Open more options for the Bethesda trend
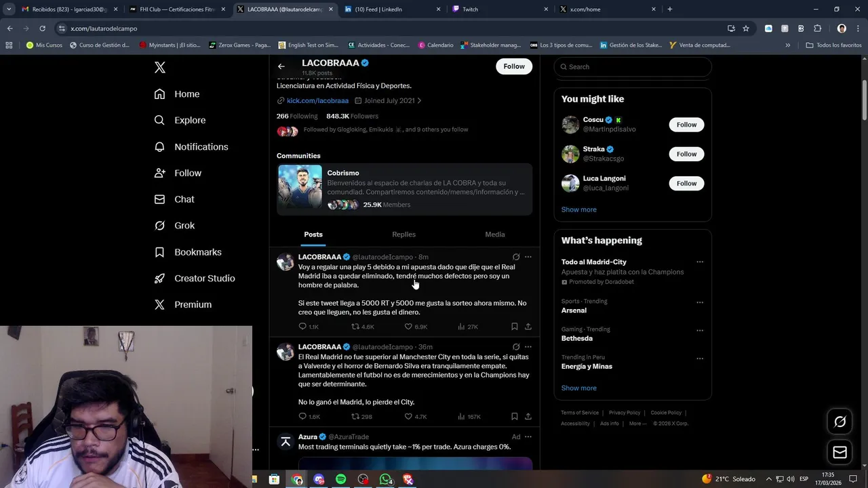This screenshot has height=488, width=868. 700,330
